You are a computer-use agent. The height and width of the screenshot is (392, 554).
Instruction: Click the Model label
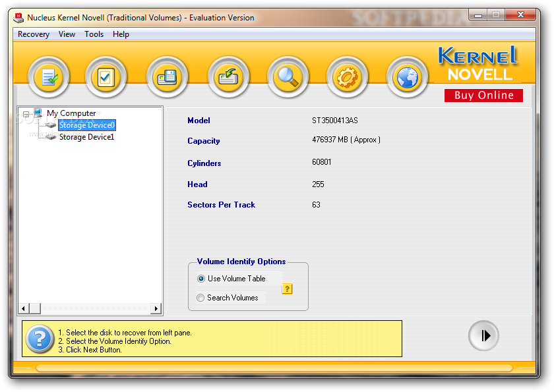(x=199, y=121)
